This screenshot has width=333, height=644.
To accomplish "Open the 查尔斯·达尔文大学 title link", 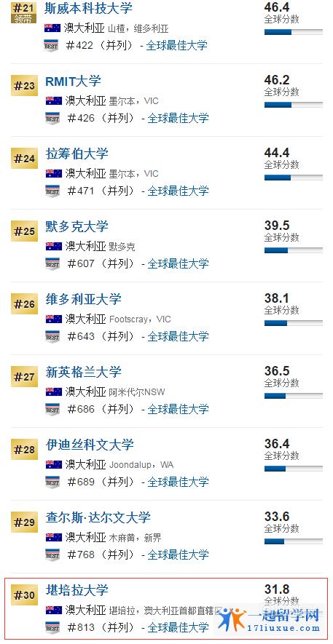I will tap(98, 517).
